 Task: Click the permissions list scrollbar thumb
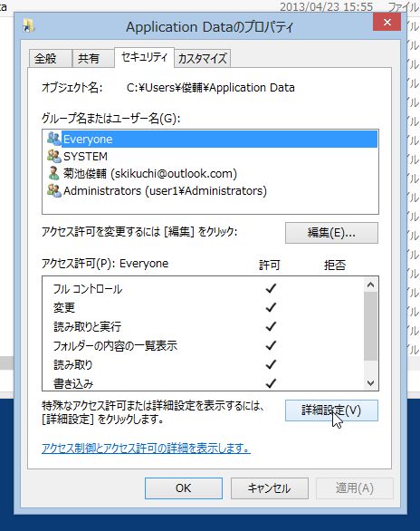(370, 326)
